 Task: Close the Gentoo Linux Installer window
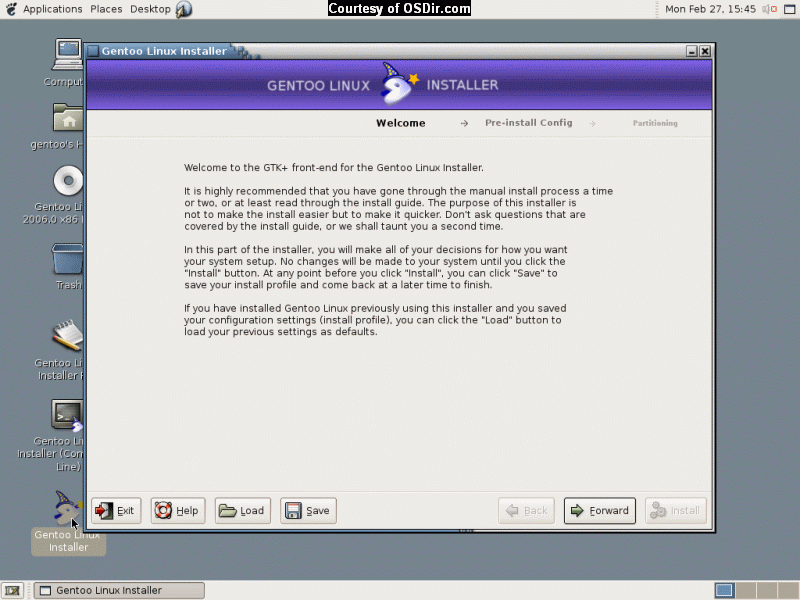pos(705,51)
